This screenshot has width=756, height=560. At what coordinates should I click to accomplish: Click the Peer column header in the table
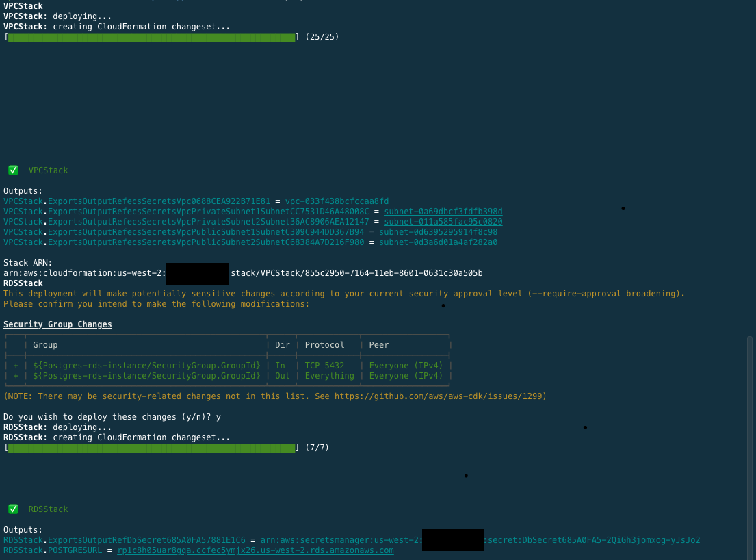tap(378, 344)
